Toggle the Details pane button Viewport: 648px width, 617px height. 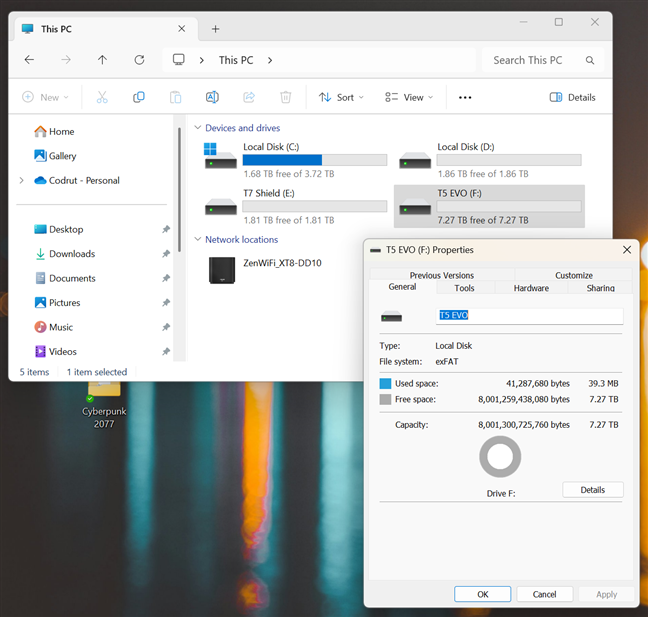[x=572, y=98]
